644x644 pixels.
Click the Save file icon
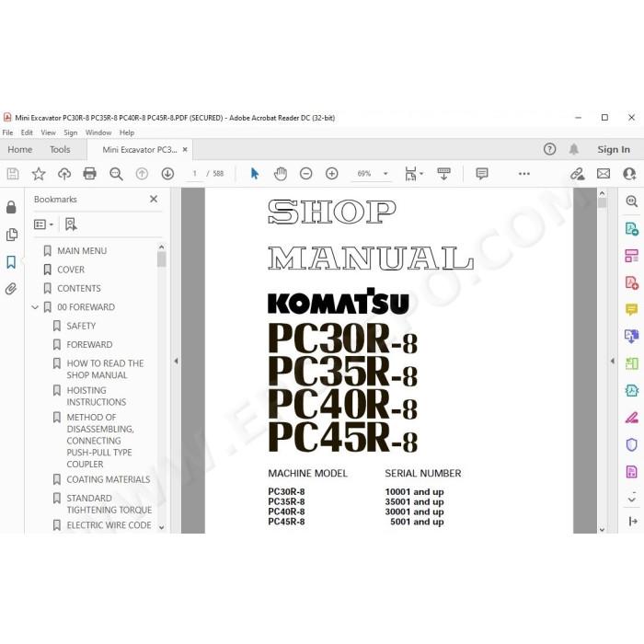click(x=13, y=174)
